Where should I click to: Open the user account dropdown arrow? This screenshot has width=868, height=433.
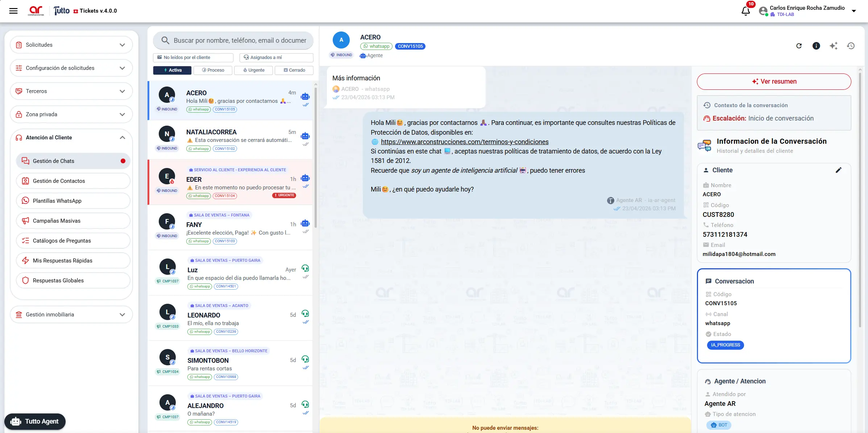coord(854,11)
